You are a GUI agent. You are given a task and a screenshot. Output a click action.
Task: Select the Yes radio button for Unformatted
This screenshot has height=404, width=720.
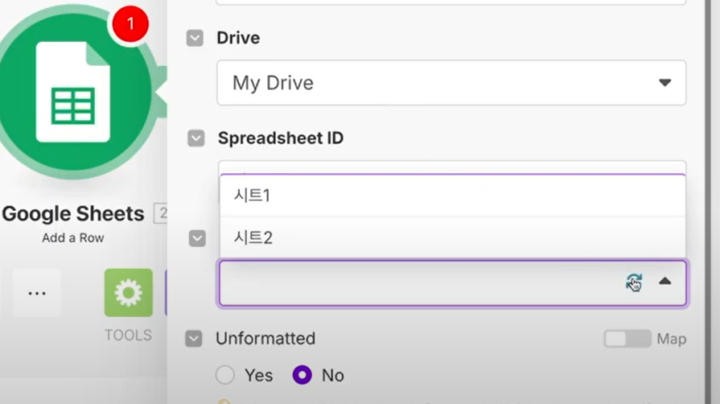pos(226,375)
